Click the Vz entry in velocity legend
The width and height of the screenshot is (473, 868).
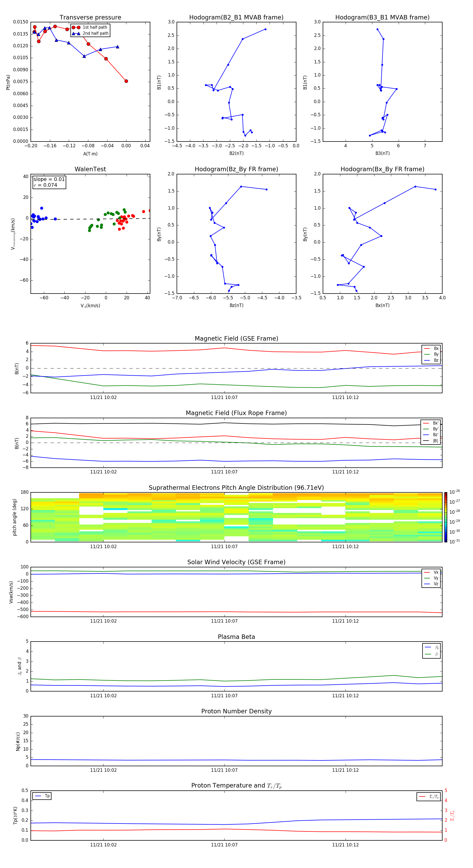431,584
